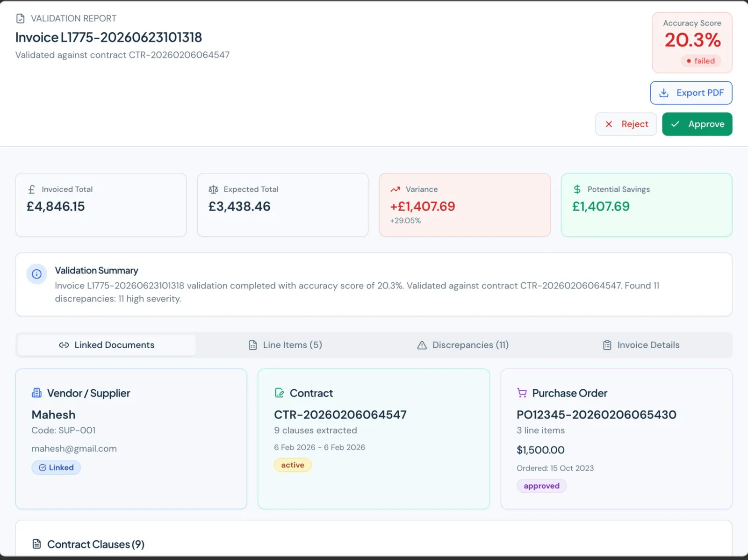Screen dimensions: 748x560
Task: Click the validation report document icon
Action: coord(20,18)
